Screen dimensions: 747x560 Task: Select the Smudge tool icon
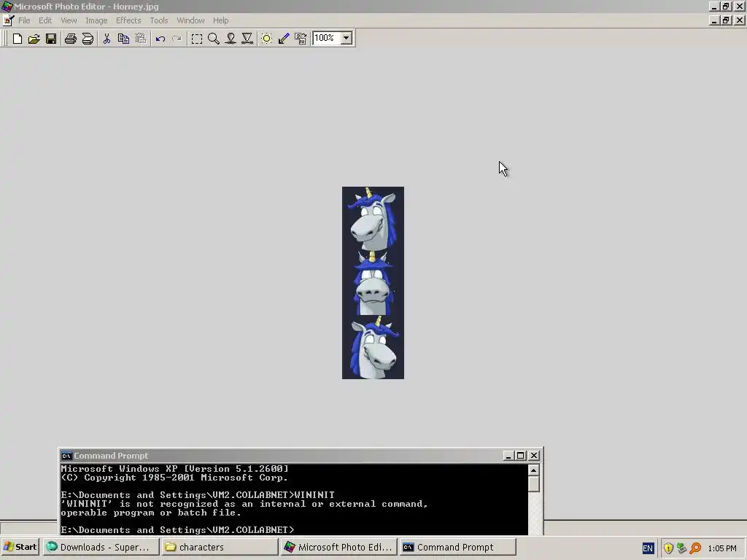click(231, 39)
